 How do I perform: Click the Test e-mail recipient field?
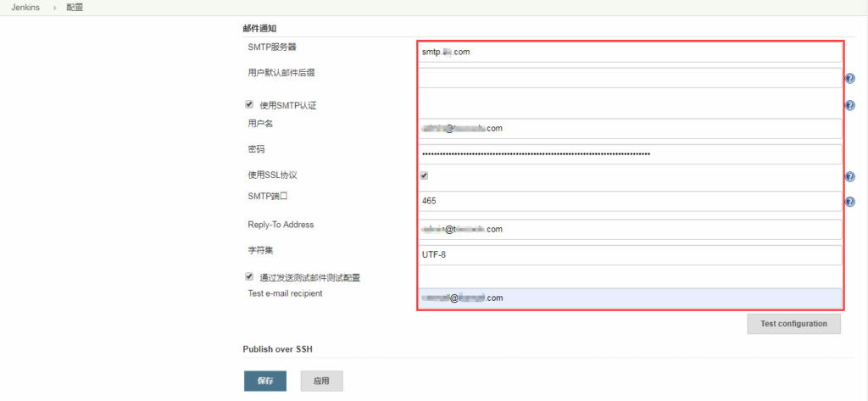point(629,298)
